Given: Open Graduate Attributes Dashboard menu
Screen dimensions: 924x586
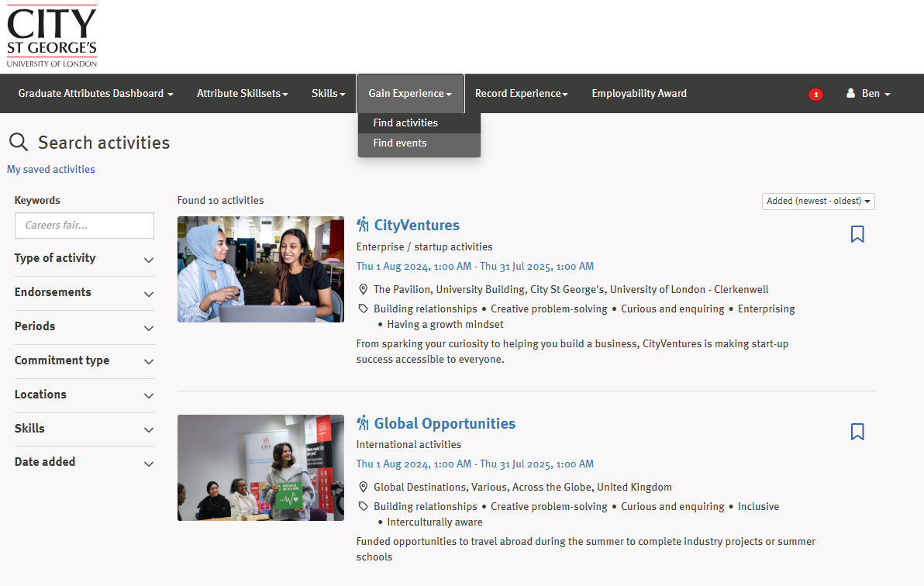Looking at the screenshot, I should click(x=95, y=93).
